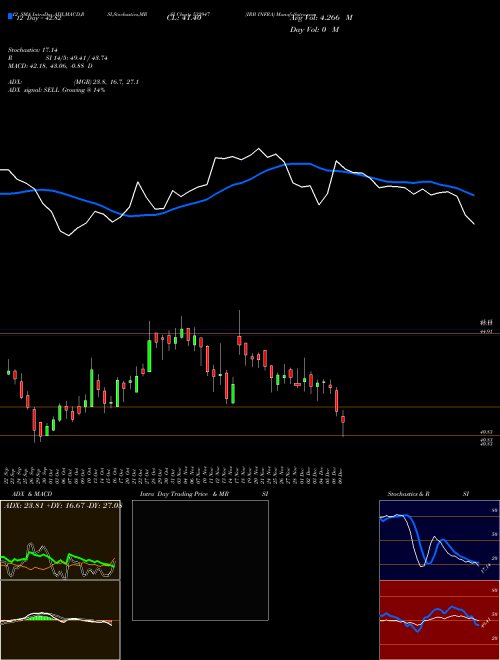Click 'ADX signal: SELL Growing @ 14%' text
The width and height of the screenshot is (500, 660).
click(56, 90)
